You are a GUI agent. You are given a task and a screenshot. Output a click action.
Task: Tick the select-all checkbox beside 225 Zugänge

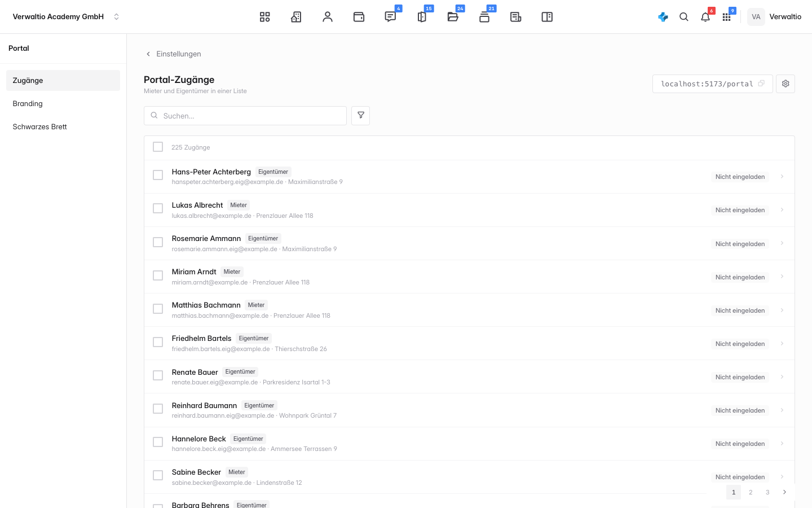point(158,147)
